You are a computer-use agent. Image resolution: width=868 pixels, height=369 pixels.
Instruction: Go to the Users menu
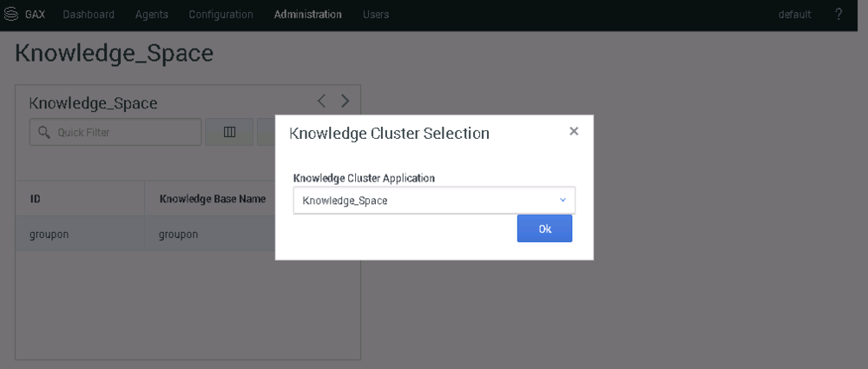(x=376, y=15)
